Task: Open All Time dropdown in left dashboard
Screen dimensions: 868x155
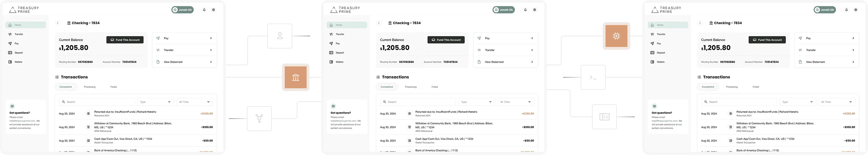Action: pos(195,102)
